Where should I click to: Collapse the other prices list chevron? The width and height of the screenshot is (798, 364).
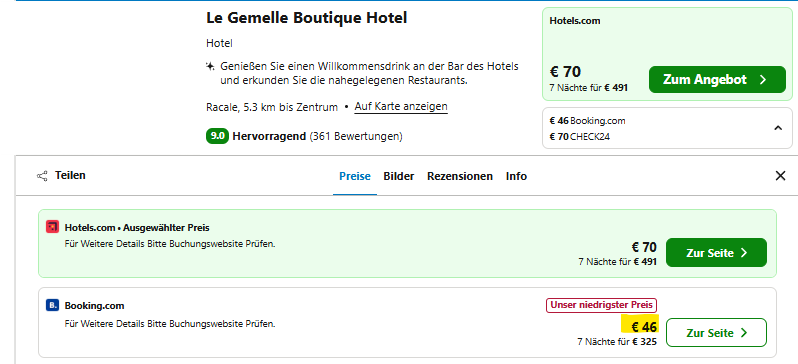tap(778, 128)
